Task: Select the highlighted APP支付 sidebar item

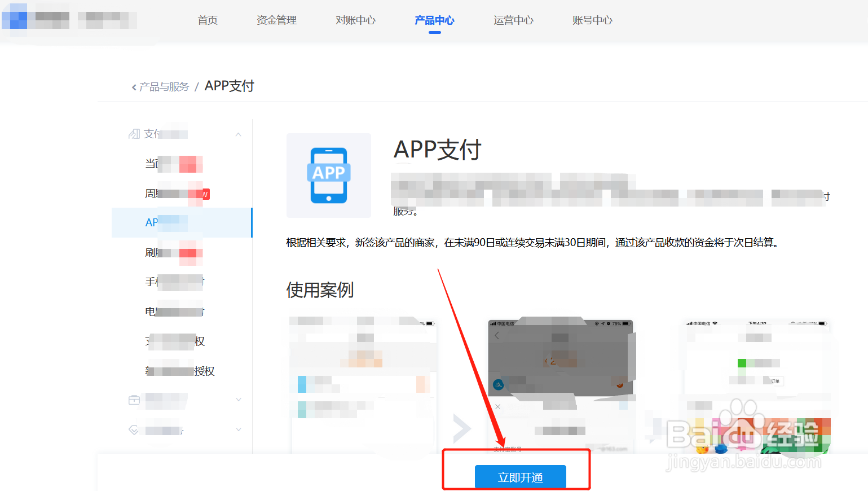Action: tap(182, 222)
